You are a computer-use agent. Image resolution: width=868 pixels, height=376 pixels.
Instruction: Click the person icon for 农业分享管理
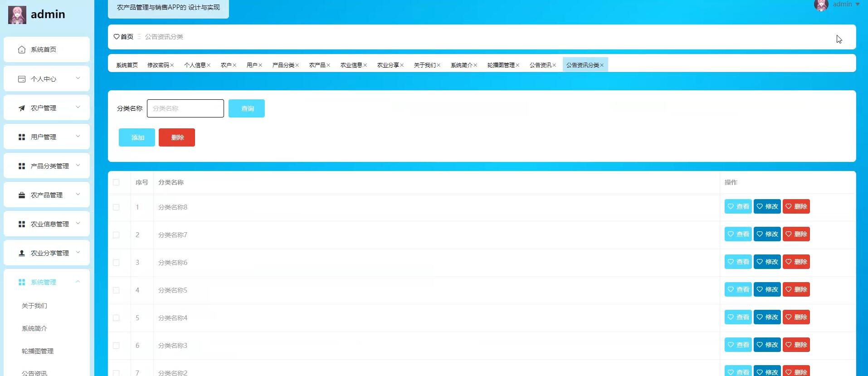click(x=22, y=253)
